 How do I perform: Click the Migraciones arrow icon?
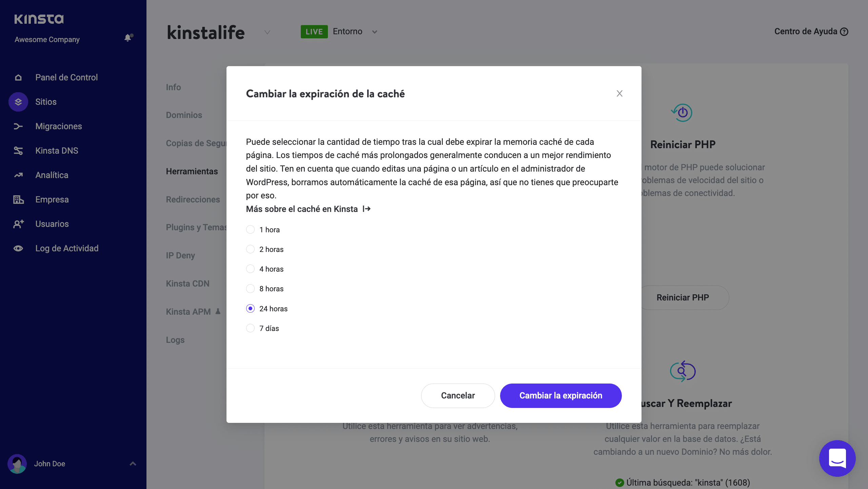18,126
